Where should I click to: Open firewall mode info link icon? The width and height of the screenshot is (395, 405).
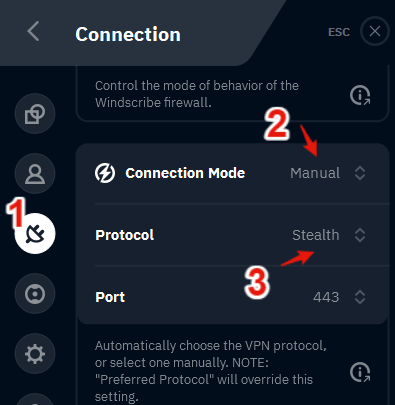(360, 95)
